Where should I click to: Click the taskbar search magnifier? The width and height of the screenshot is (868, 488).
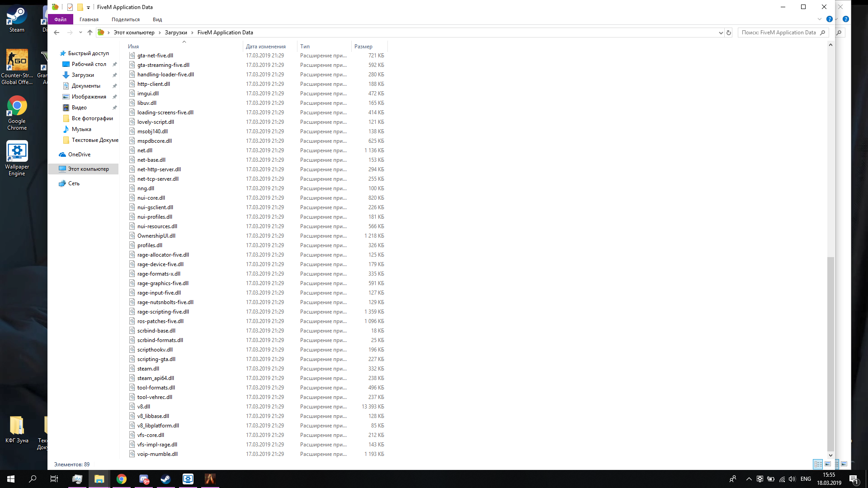[x=33, y=479]
